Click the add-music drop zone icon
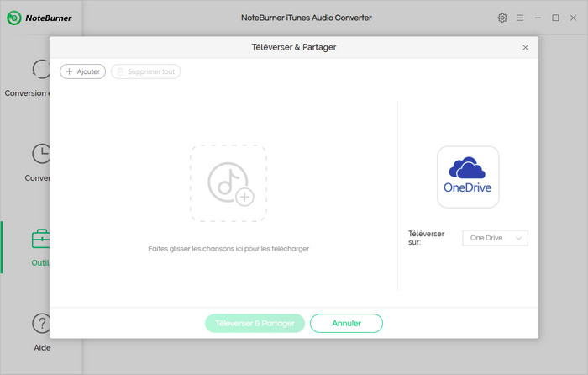The height and width of the screenshot is (375, 588). 228,183
